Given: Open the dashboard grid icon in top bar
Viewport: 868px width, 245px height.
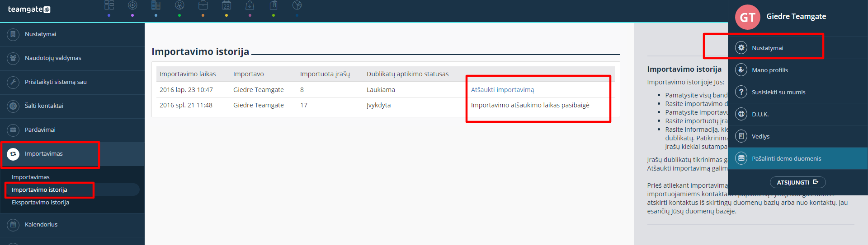Looking at the screenshot, I should [109, 5].
